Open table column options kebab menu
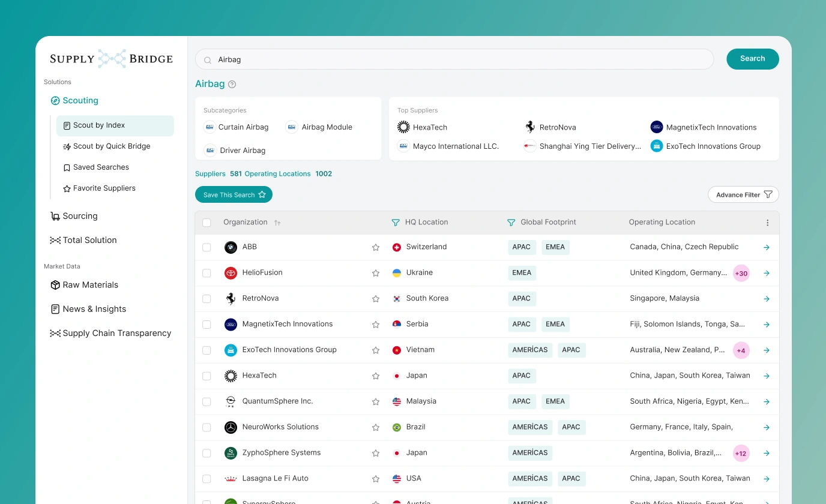 (x=767, y=223)
